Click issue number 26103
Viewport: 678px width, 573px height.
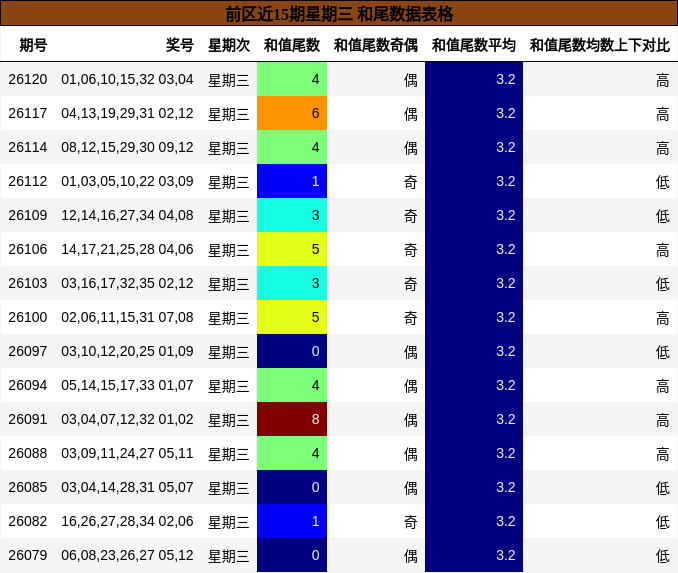(28, 283)
